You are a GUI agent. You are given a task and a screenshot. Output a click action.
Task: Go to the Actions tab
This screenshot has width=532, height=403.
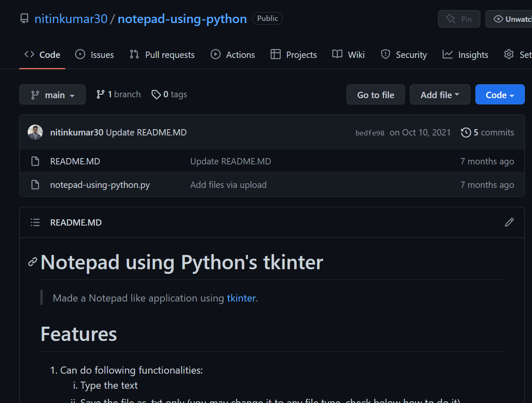click(x=233, y=55)
